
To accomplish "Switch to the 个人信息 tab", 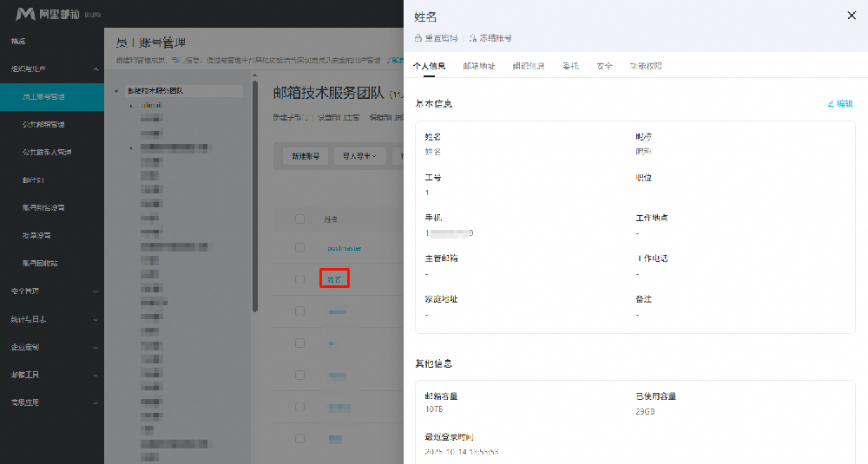I will pos(429,66).
